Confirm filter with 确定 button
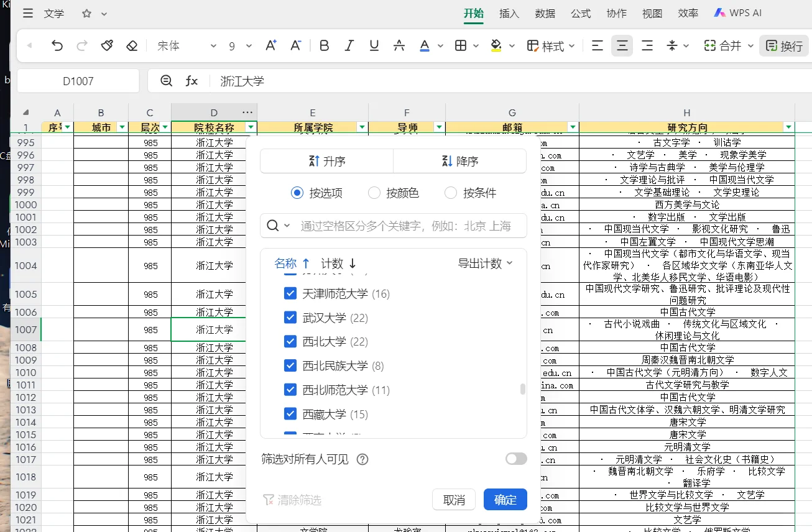Image resolution: width=812 pixels, height=532 pixels. coord(505,500)
